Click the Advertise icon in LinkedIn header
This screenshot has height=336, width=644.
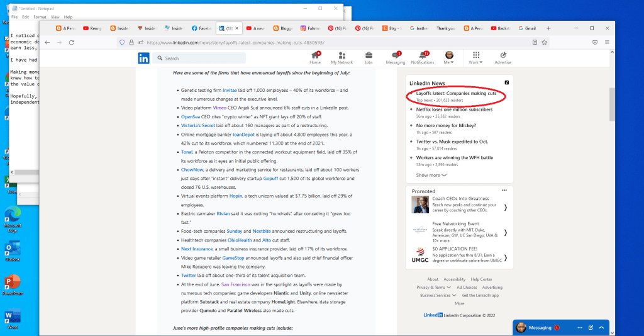[x=502, y=57]
